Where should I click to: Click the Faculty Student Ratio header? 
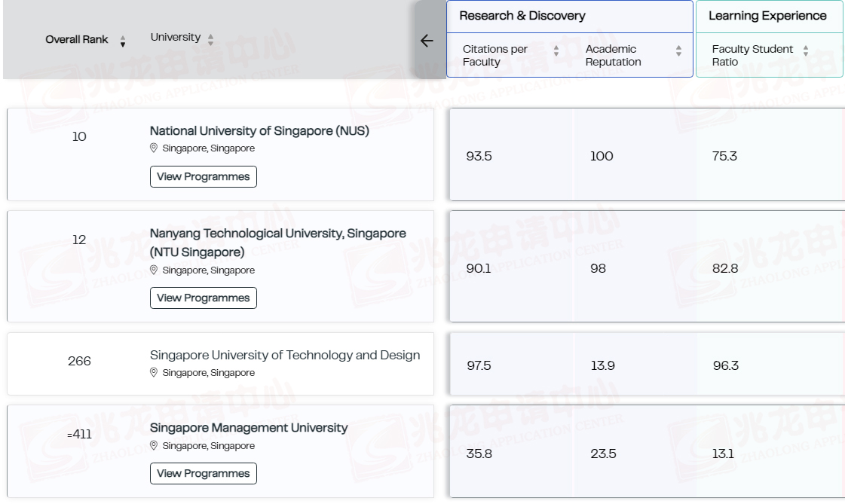click(x=752, y=56)
